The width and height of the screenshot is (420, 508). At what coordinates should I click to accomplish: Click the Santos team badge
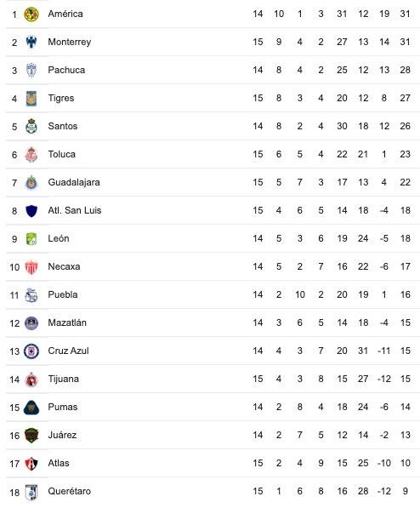click(31, 126)
